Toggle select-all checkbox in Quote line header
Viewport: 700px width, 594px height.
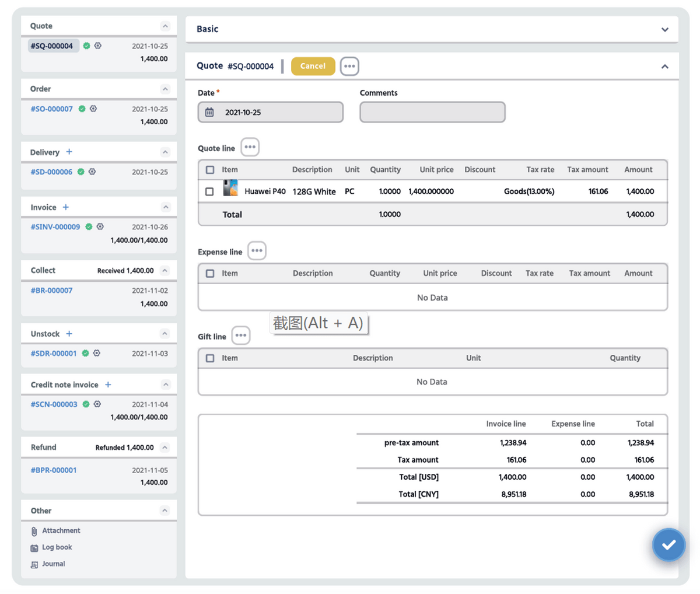coord(210,170)
